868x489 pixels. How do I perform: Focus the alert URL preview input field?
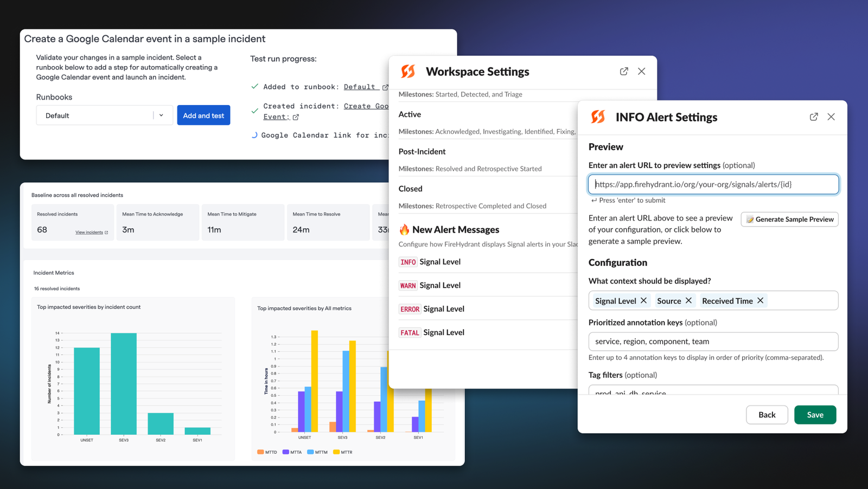pyautogui.click(x=713, y=184)
